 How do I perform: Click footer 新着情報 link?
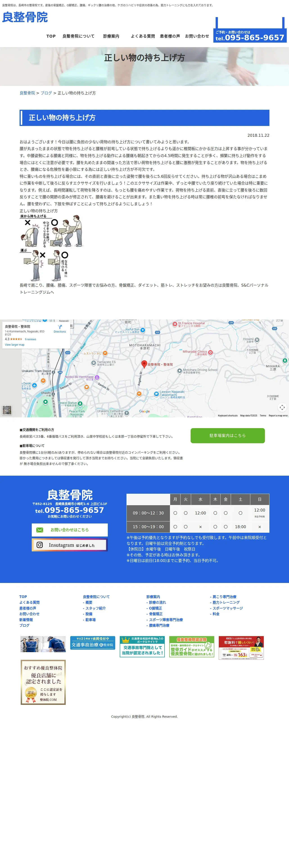click(26, 619)
